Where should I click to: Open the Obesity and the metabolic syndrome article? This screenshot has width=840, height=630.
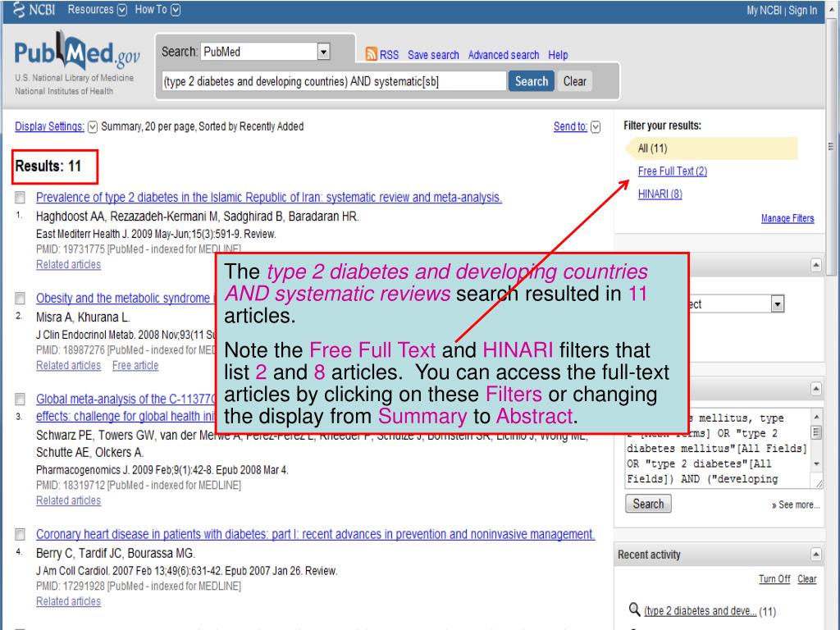126,298
